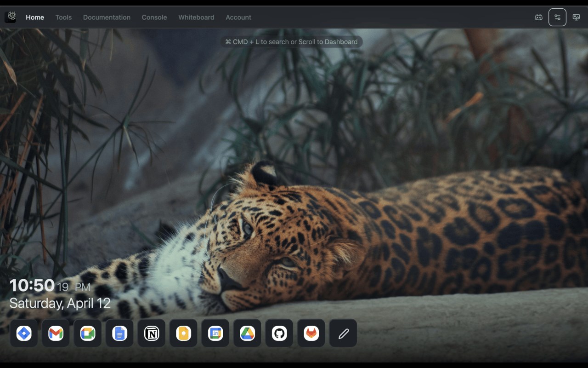588x368 pixels.
Task: Switch to the Whiteboard tab
Action: (196, 17)
